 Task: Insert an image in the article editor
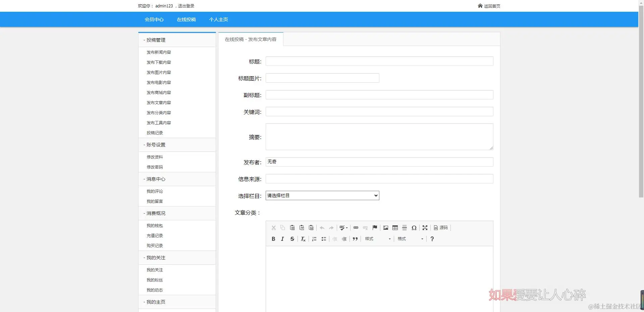click(385, 228)
